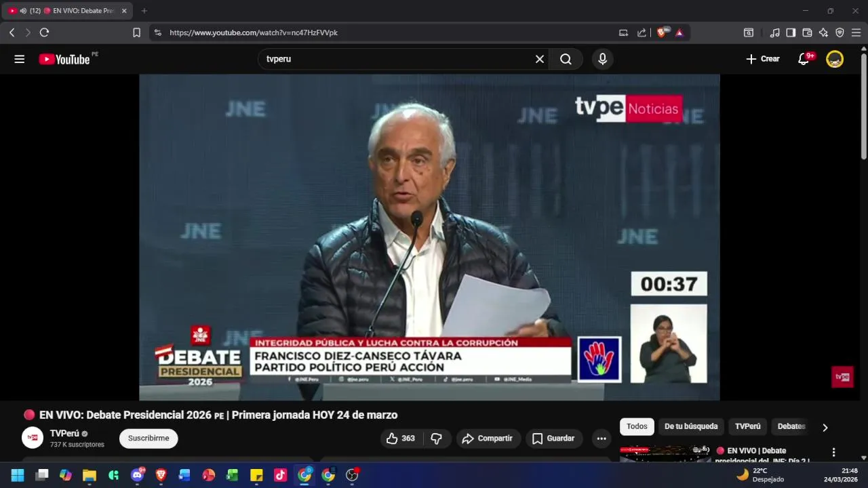Submit the search with magnifier button

point(566,59)
